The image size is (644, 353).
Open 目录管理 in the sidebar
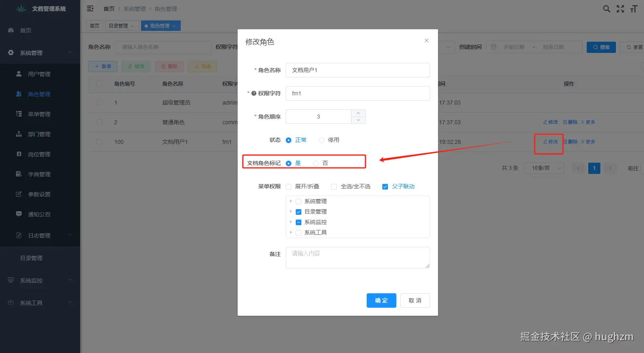click(40, 258)
